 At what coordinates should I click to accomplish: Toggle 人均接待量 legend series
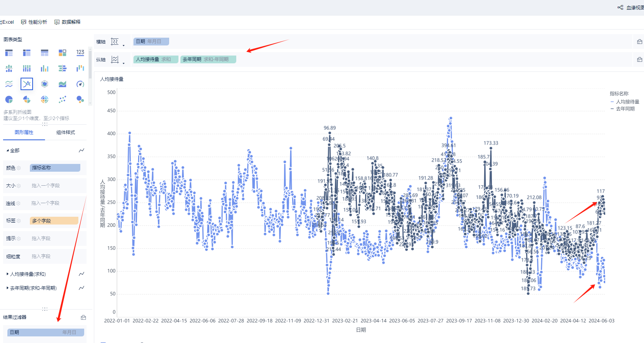(625, 102)
